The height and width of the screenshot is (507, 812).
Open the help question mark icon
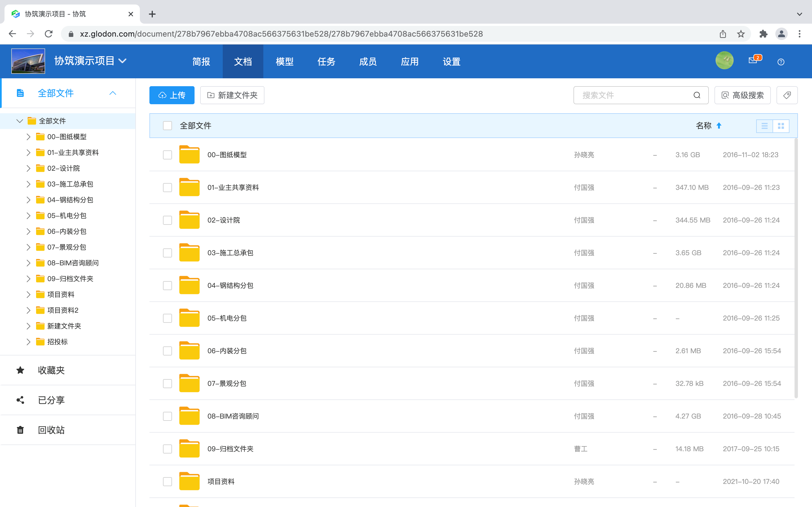[x=780, y=62]
